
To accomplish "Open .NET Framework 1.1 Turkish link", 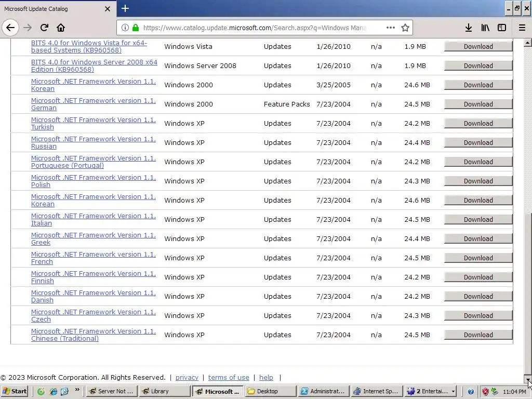I will click(x=94, y=124).
